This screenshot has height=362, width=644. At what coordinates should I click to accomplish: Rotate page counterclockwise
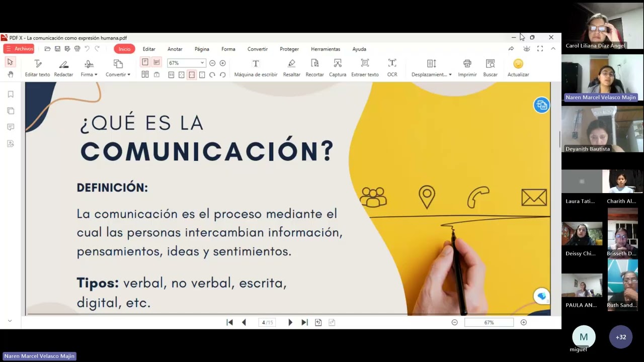pyautogui.click(x=223, y=74)
